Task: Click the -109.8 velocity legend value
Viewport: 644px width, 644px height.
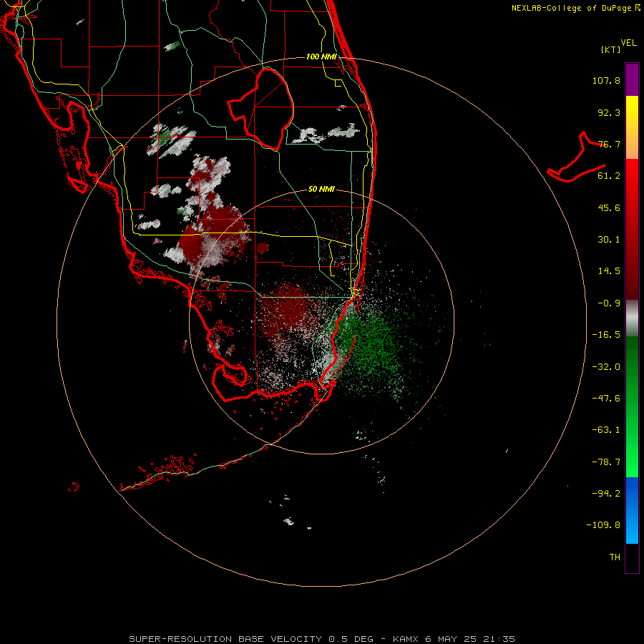Action: (603, 525)
